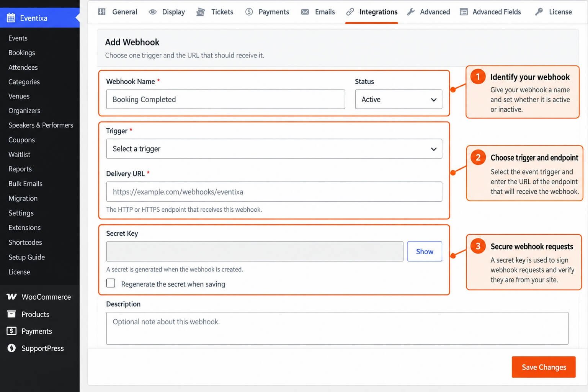The width and height of the screenshot is (588, 392).
Task: Open Events in the sidebar
Action: (18, 38)
